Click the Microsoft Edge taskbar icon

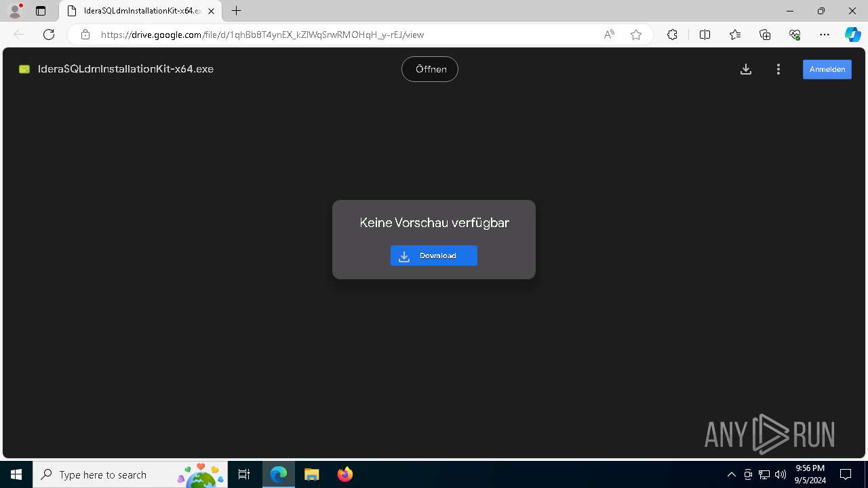[279, 474]
